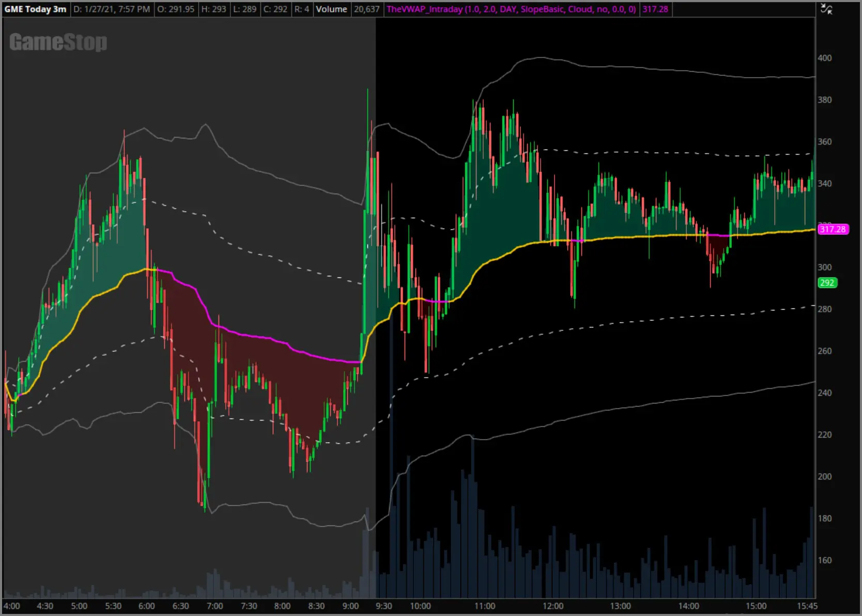Click the 8:00 time axis label
This screenshot has width=862, height=616.
click(x=282, y=606)
